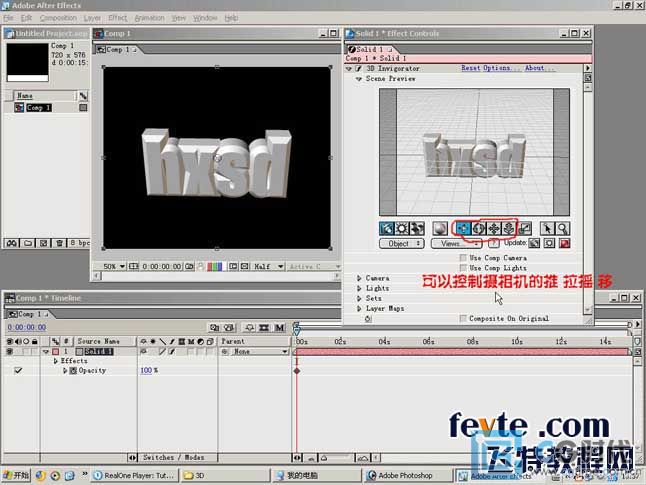Toggle the quality switch on Solid 1 layer
The width and height of the screenshot is (646, 485).
(x=162, y=351)
